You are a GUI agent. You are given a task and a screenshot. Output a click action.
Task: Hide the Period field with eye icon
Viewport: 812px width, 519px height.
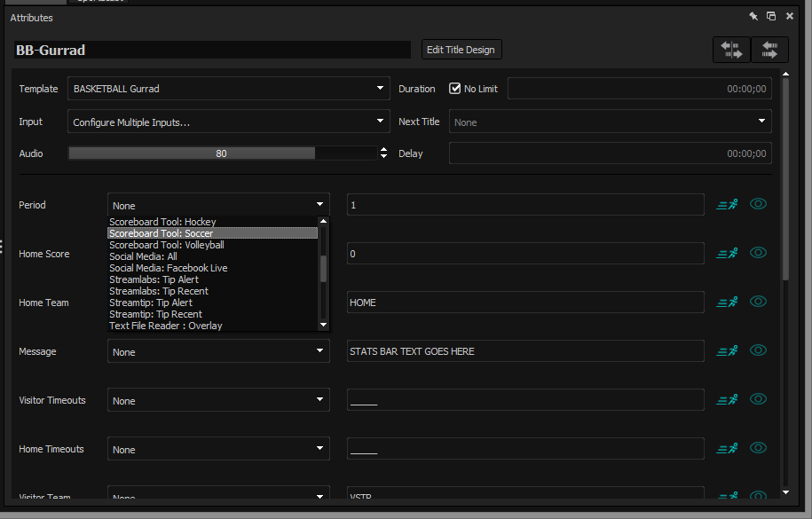(x=758, y=204)
